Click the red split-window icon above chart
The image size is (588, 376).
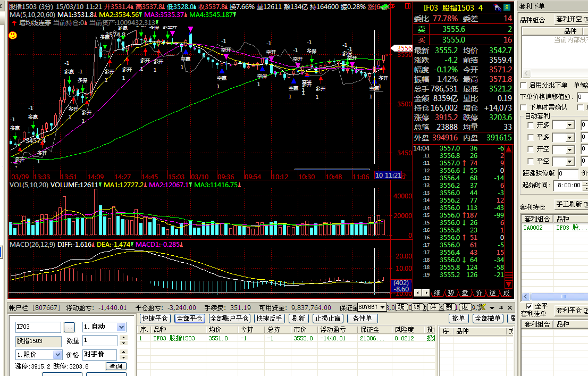click(x=408, y=6)
